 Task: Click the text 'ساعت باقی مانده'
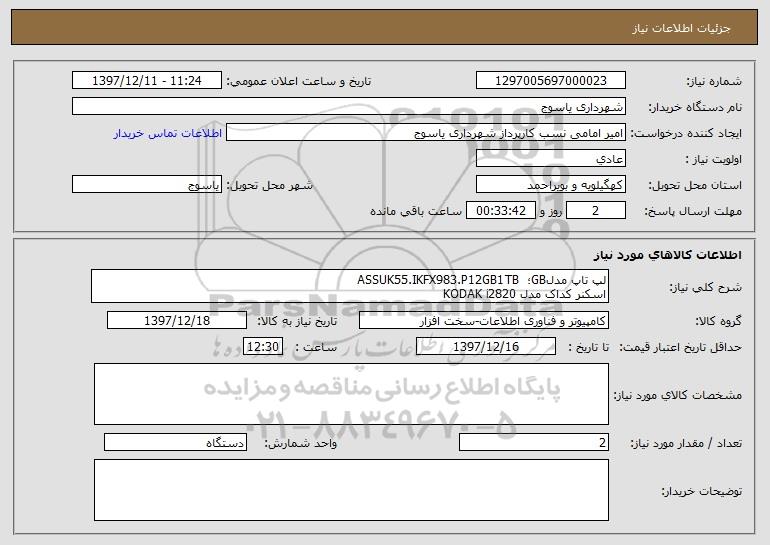coord(415,211)
